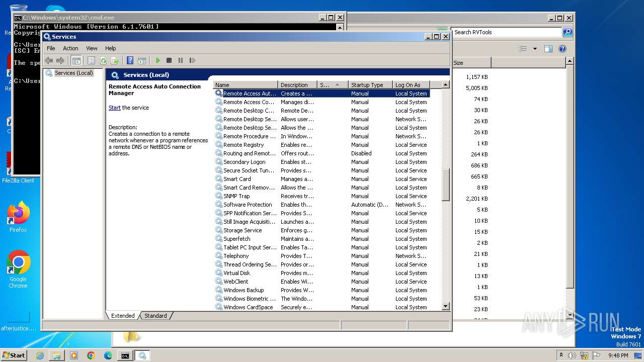Click the Refresh toolbar icon in Services

tap(103, 60)
